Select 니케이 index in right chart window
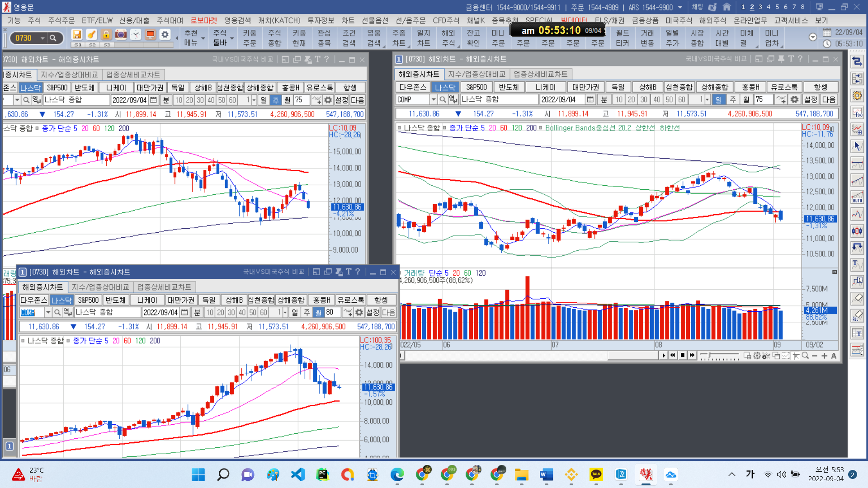868x488 pixels. pos(546,87)
